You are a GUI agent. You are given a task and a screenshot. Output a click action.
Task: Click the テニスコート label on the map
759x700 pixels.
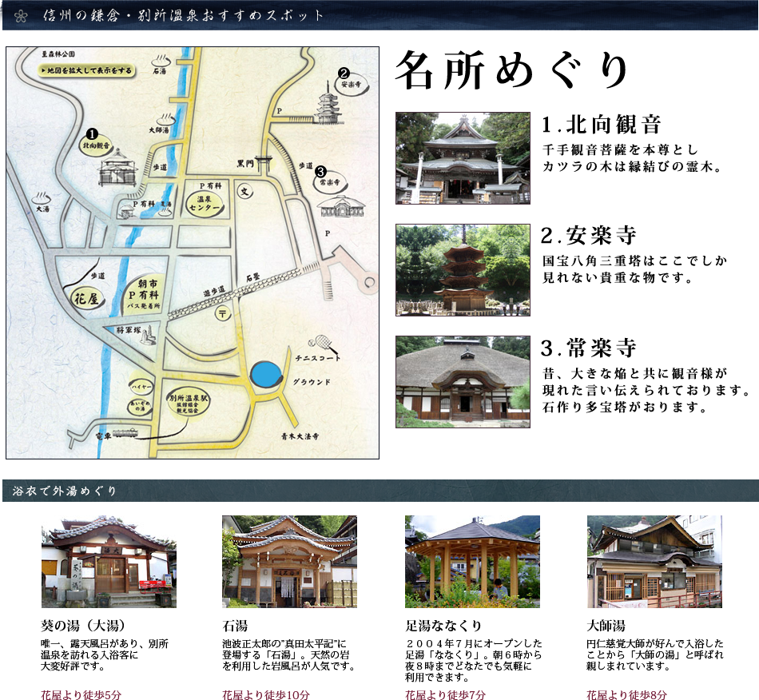[x=318, y=358]
